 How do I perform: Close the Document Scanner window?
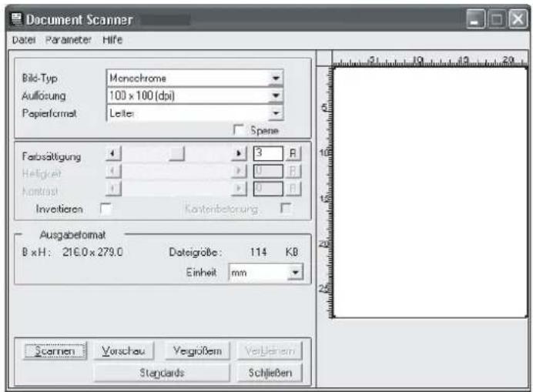(x=518, y=19)
